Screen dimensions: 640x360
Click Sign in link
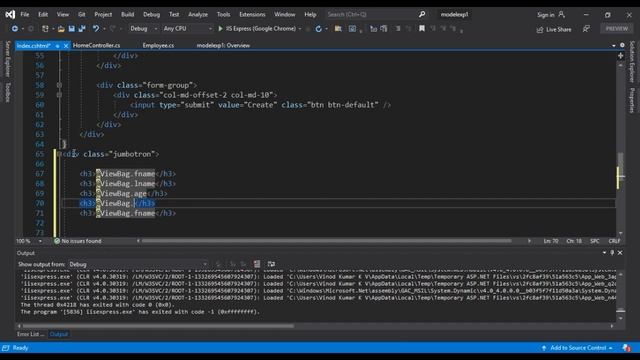tap(545, 15)
